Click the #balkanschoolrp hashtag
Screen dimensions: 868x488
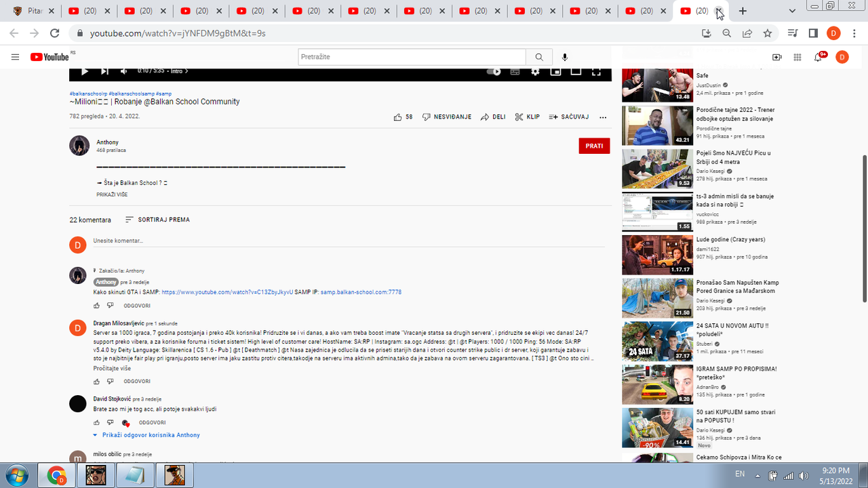(88, 94)
